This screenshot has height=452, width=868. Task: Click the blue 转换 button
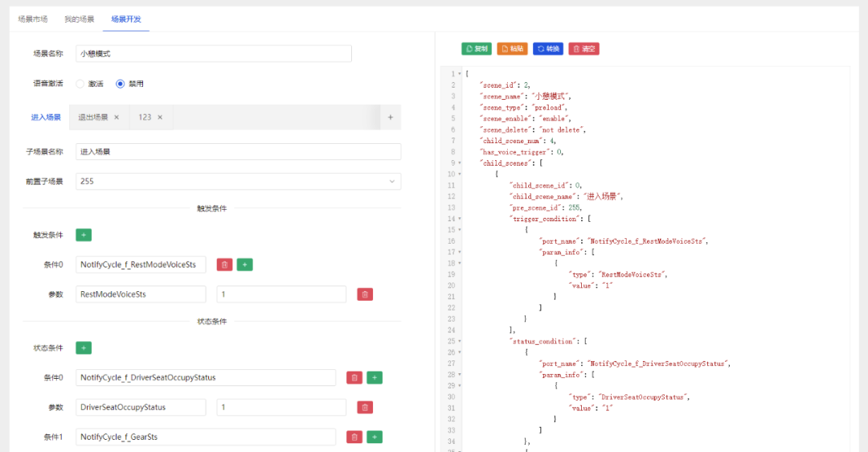tap(548, 49)
